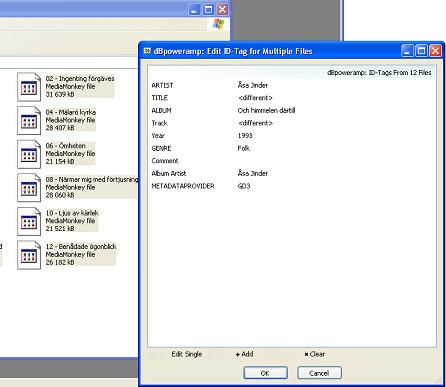Click the TITLE tag label
This screenshot has height=387, width=446.
(x=159, y=98)
